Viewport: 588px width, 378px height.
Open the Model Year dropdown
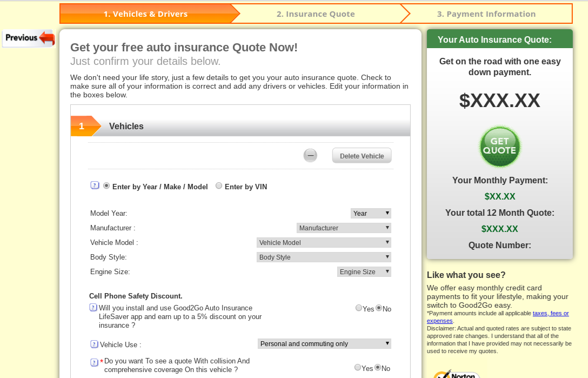(370, 214)
